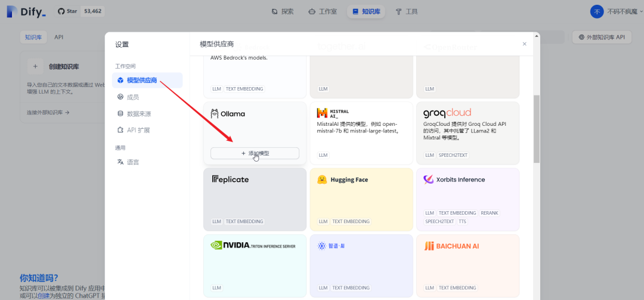Click the LLM tag on Mistral card
The width and height of the screenshot is (644, 300).
(x=323, y=155)
